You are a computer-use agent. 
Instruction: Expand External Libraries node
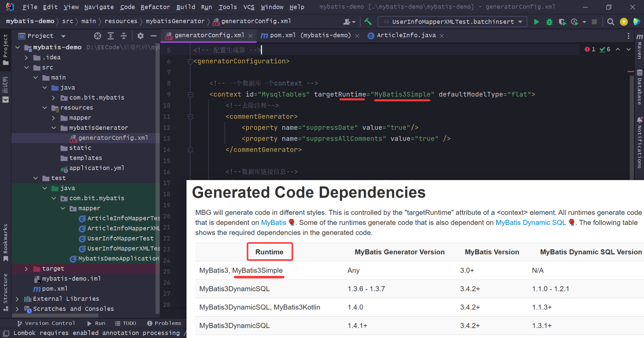tap(17, 299)
